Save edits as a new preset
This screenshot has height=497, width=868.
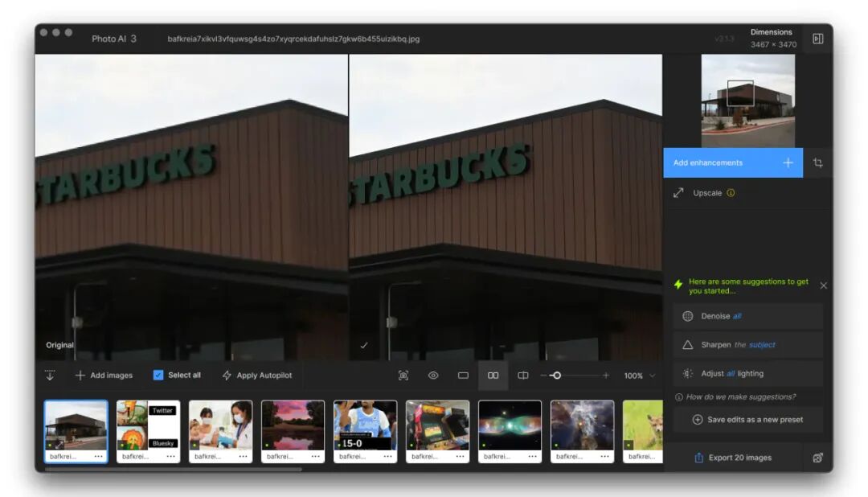(748, 420)
